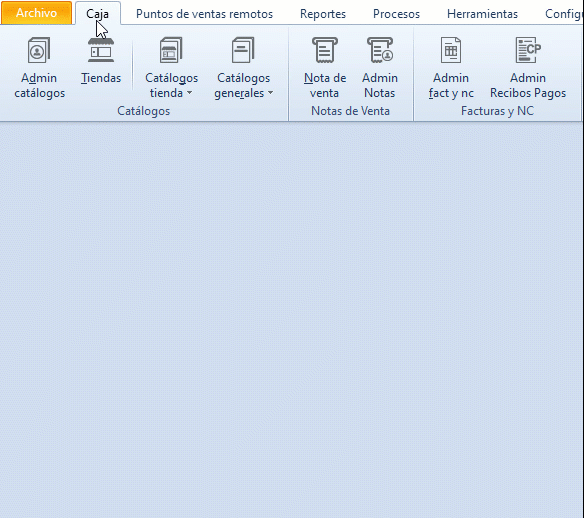Image resolution: width=584 pixels, height=518 pixels.
Task: Select the Herramientas tab
Action: coord(482,14)
